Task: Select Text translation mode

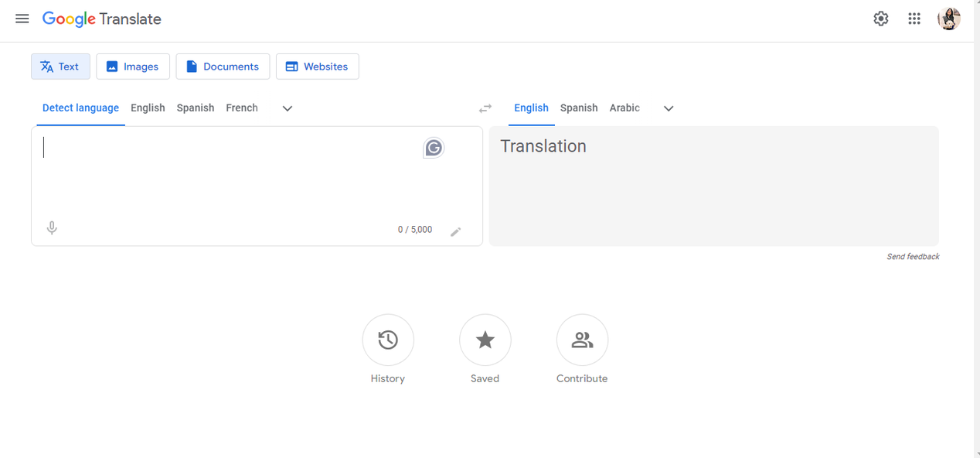Action: click(60, 67)
